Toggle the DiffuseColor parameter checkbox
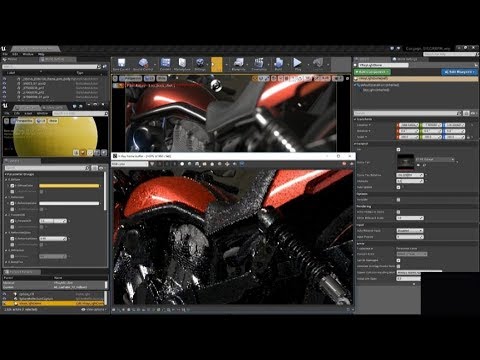Image resolution: width=480 pixels, height=360 pixels. [12, 186]
